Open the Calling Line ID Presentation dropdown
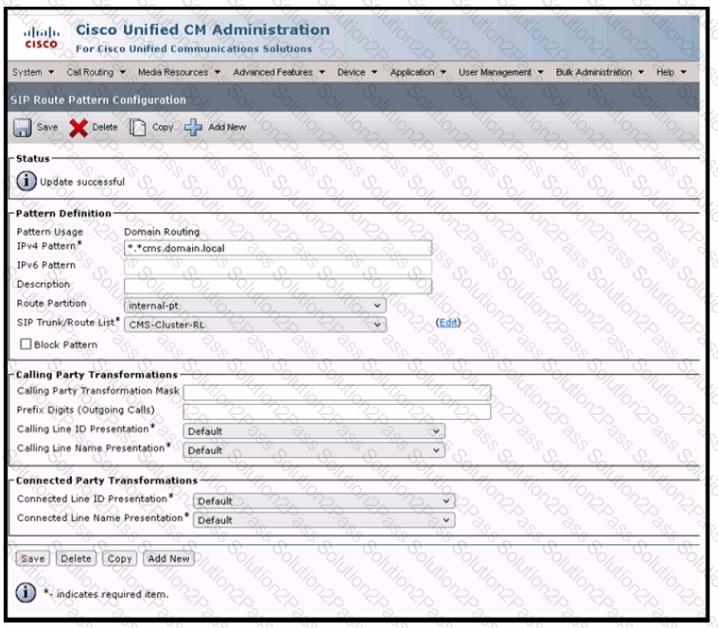Screen dimensions: 718x628 pos(314,431)
